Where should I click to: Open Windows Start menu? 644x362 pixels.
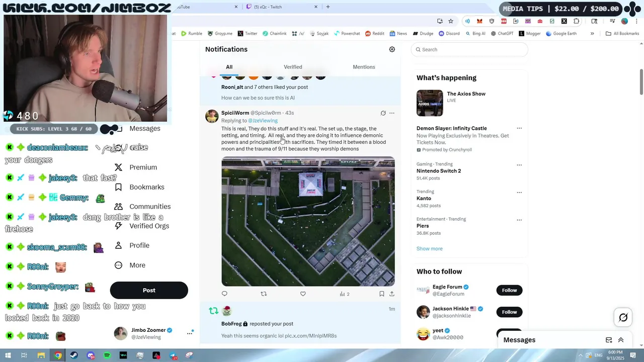[x=8, y=355]
